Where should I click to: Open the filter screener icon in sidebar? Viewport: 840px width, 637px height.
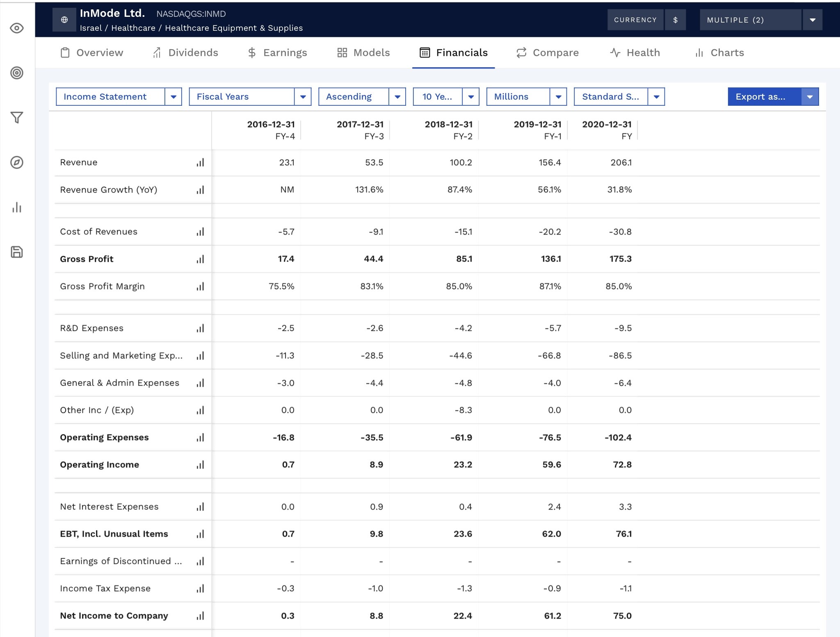coord(17,118)
